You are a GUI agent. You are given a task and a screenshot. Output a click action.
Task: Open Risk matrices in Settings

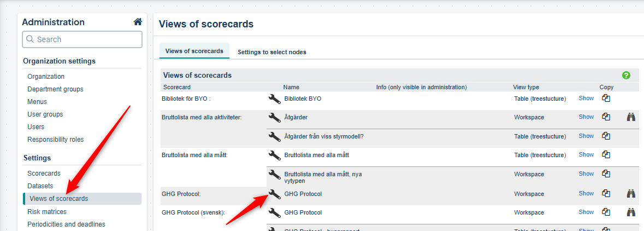coord(47,212)
